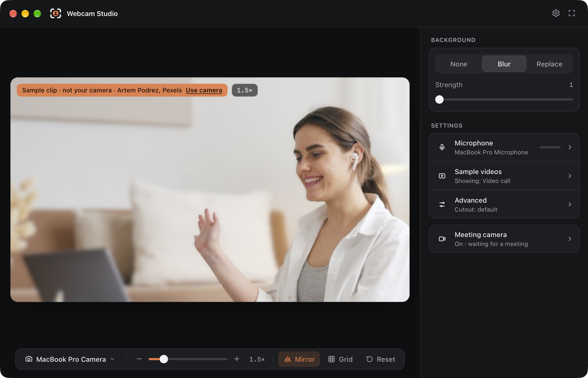This screenshot has height=378, width=588.
Task: Click the Meeting camera video icon
Action: click(442, 239)
